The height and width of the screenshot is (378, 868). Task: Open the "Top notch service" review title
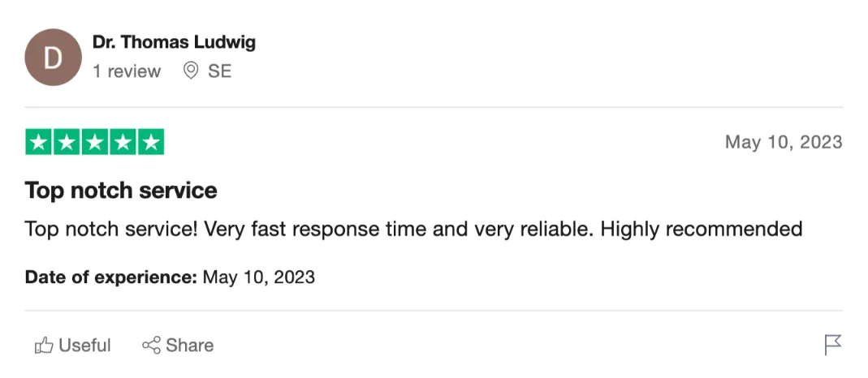point(121,191)
